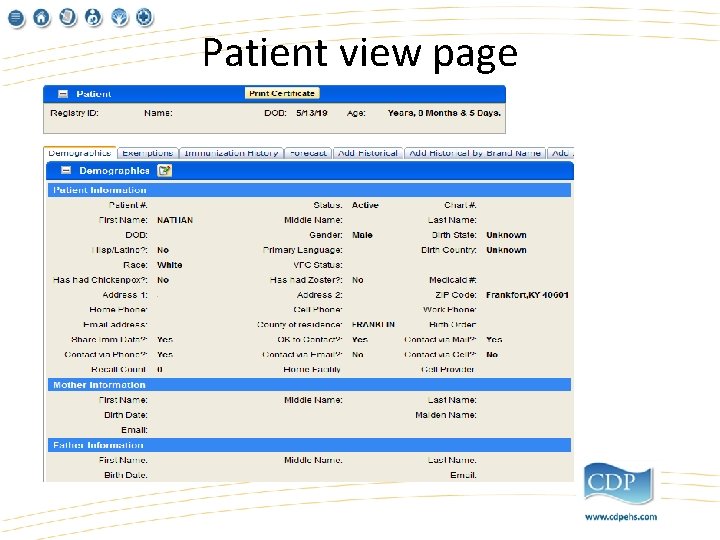The height and width of the screenshot is (540, 720).
Task: Click the Has had Zoster value No
Action: (x=358, y=280)
